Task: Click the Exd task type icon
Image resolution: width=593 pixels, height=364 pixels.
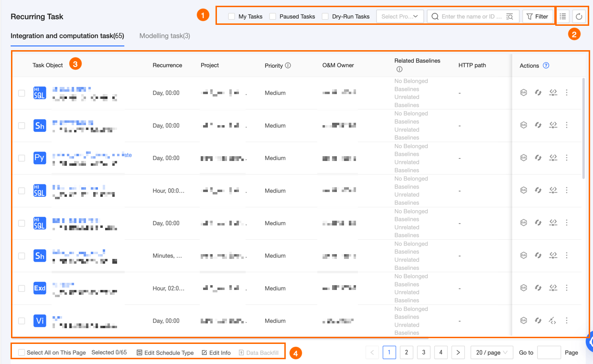Action: pyautogui.click(x=40, y=288)
